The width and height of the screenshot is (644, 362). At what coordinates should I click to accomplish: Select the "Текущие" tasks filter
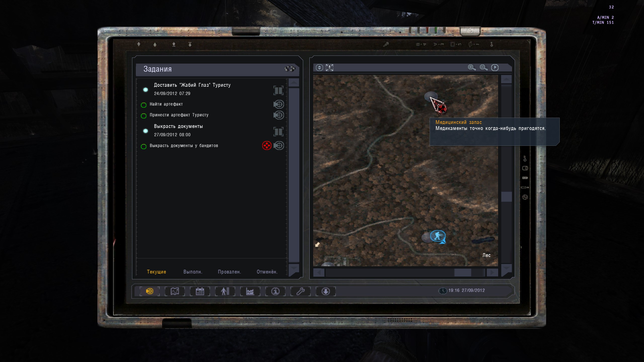pyautogui.click(x=156, y=272)
